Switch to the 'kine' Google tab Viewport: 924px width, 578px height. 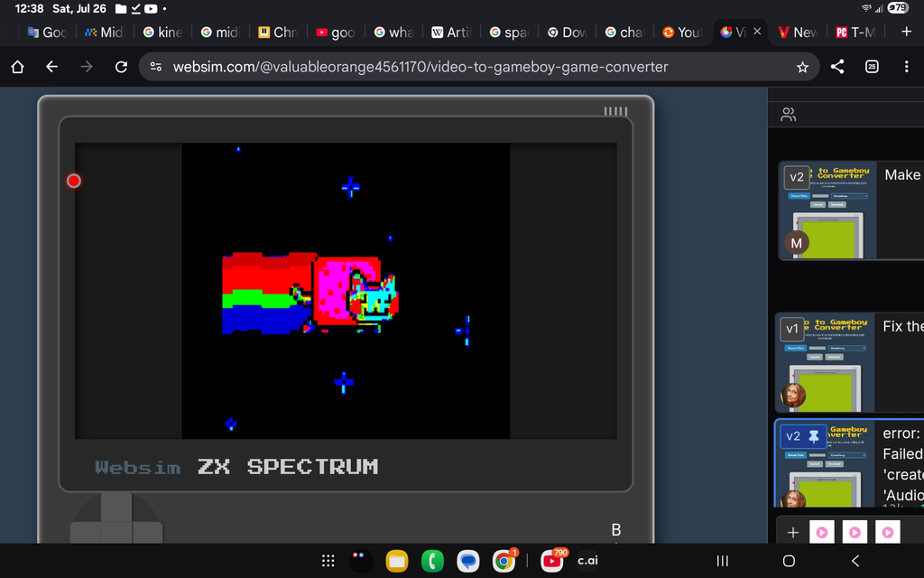point(162,33)
